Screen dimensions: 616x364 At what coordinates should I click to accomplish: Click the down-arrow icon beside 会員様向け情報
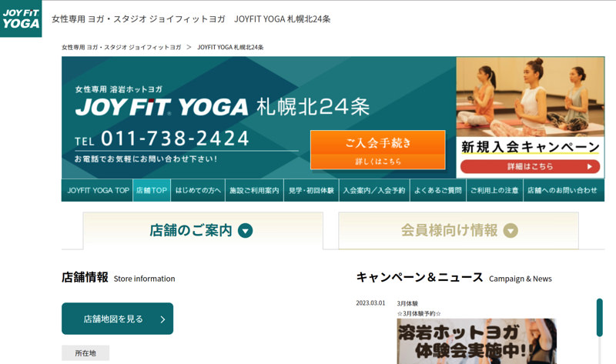pyautogui.click(x=511, y=231)
